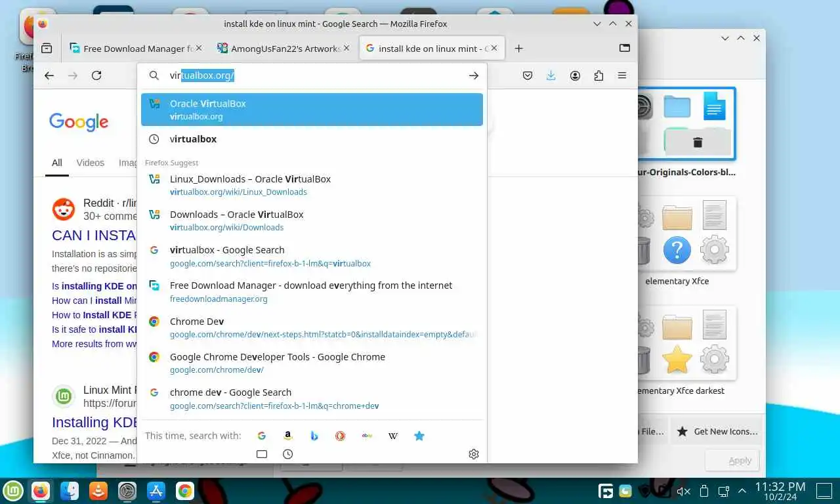Open virtualbox - Google Search suggestion
This screenshot has height=504, width=840.
(312, 256)
